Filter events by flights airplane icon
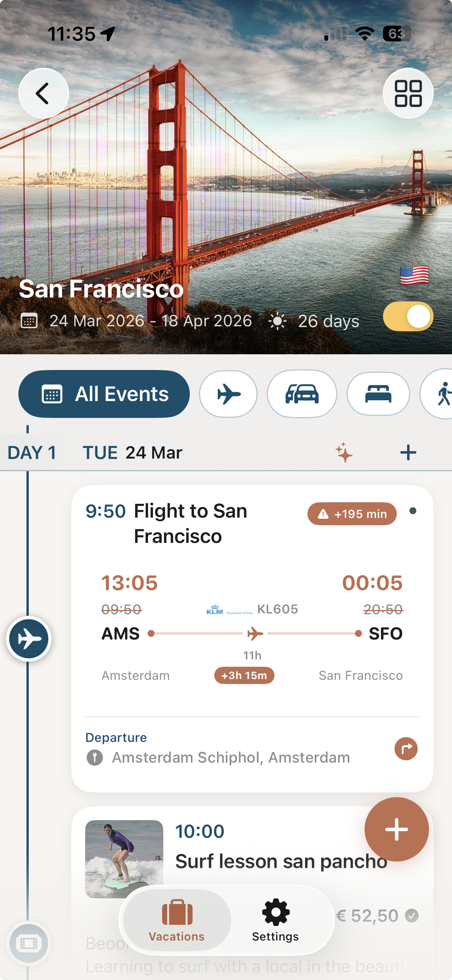The image size is (452, 980). point(228,394)
